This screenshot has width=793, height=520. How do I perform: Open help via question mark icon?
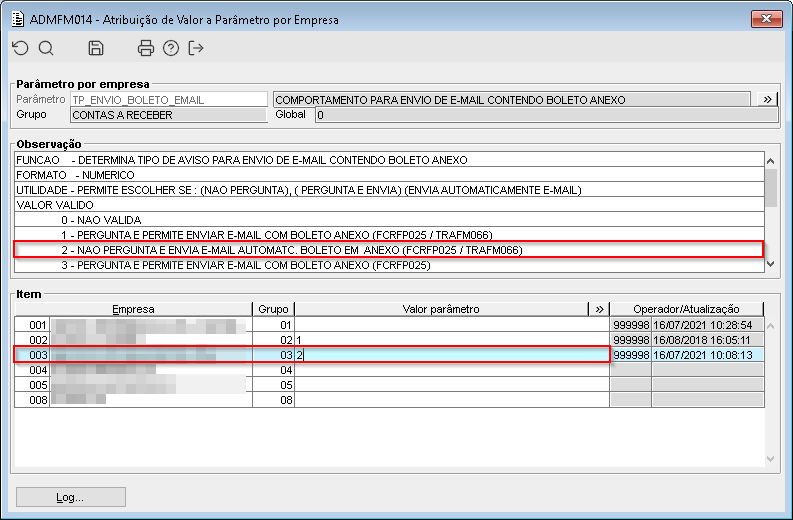coord(171,48)
